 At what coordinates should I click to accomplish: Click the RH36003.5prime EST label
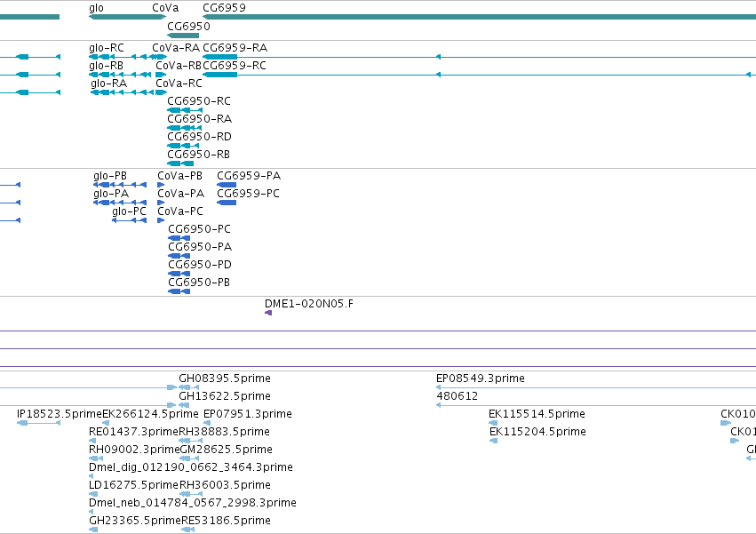pos(224,486)
